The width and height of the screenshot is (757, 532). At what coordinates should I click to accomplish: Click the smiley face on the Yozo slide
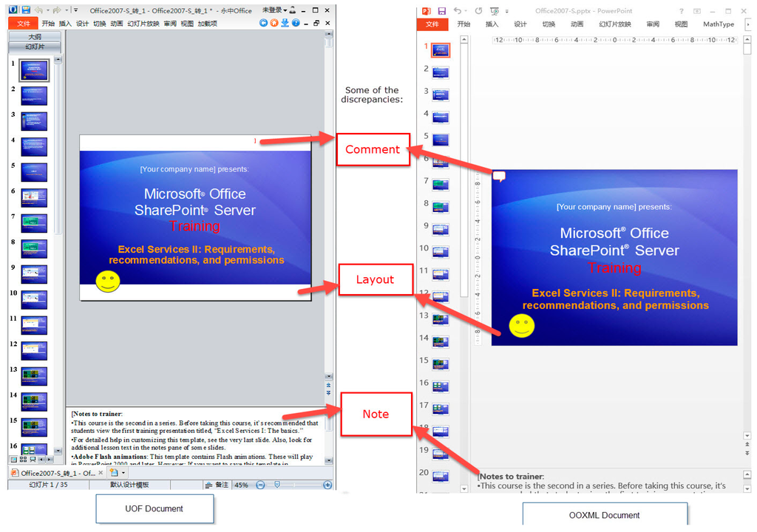click(108, 281)
